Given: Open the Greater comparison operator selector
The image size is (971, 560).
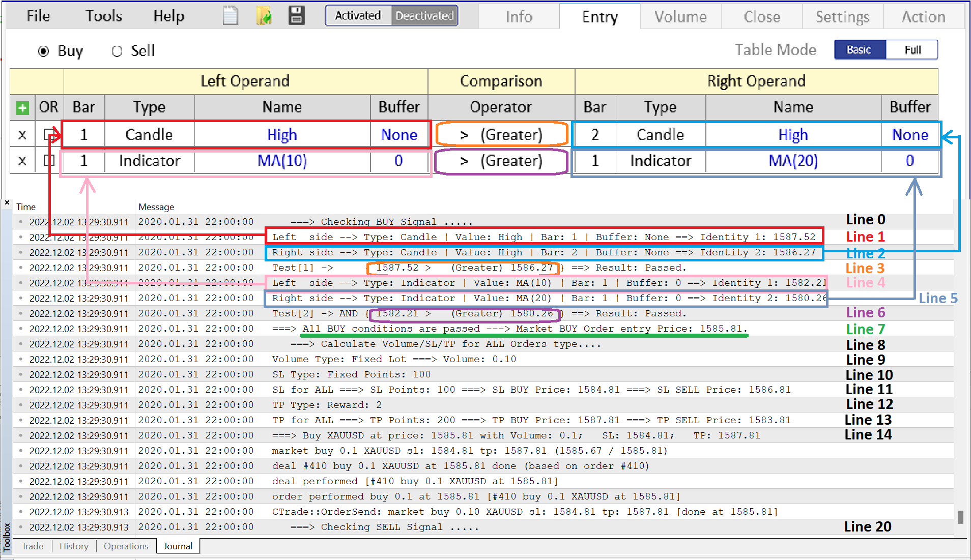Looking at the screenshot, I should pyautogui.click(x=501, y=134).
